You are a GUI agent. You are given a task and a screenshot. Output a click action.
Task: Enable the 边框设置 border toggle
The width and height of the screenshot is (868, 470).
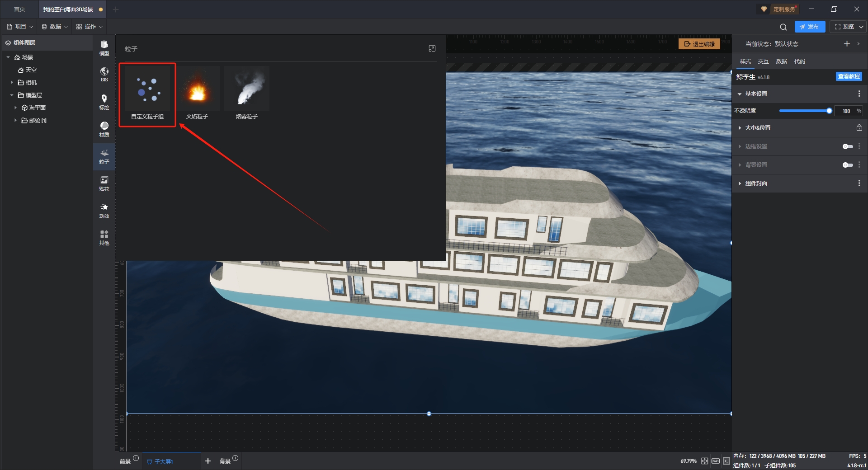[x=848, y=146]
